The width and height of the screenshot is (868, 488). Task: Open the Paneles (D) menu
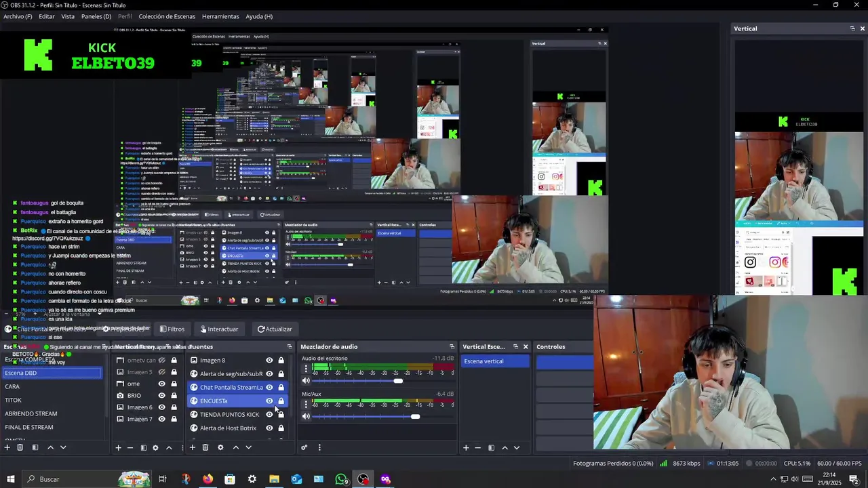point(96,16)
